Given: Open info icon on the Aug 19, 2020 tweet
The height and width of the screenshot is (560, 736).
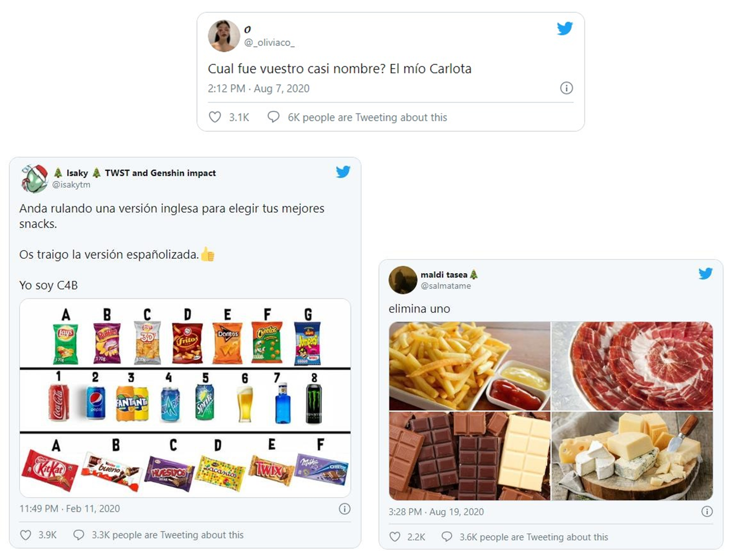Looking at the screenshot, I should (x=707, y=511).
